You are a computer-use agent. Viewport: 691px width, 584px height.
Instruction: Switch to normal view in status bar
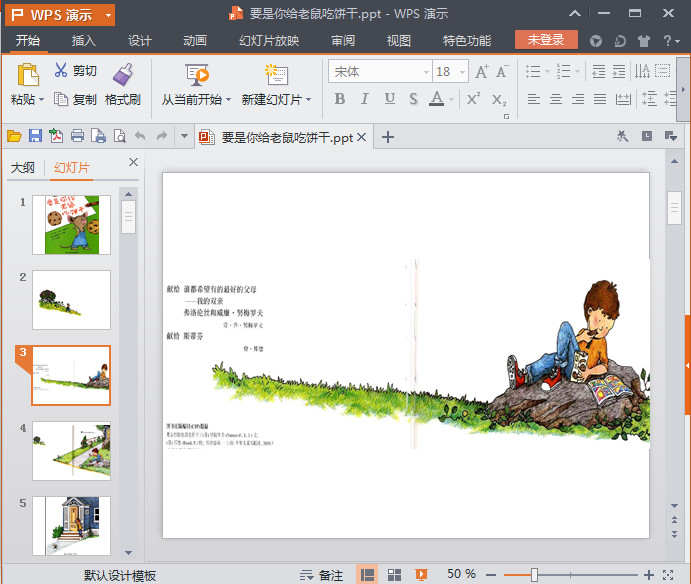point(367,574)
